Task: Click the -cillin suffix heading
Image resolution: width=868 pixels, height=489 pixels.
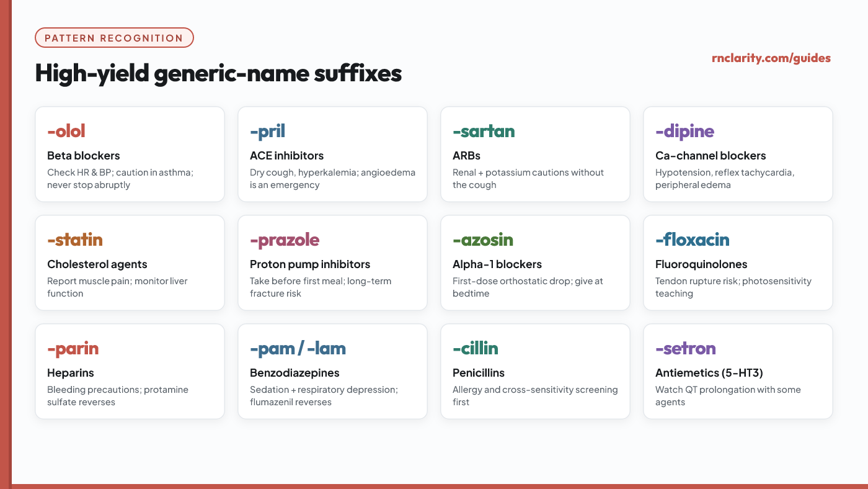Action: click(x=475, y=348)
